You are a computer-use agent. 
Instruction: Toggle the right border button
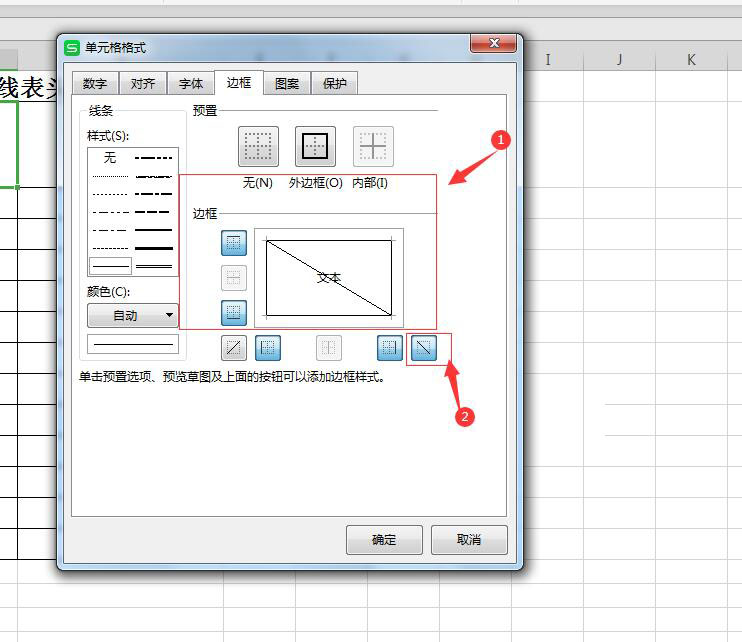(389, 347)
